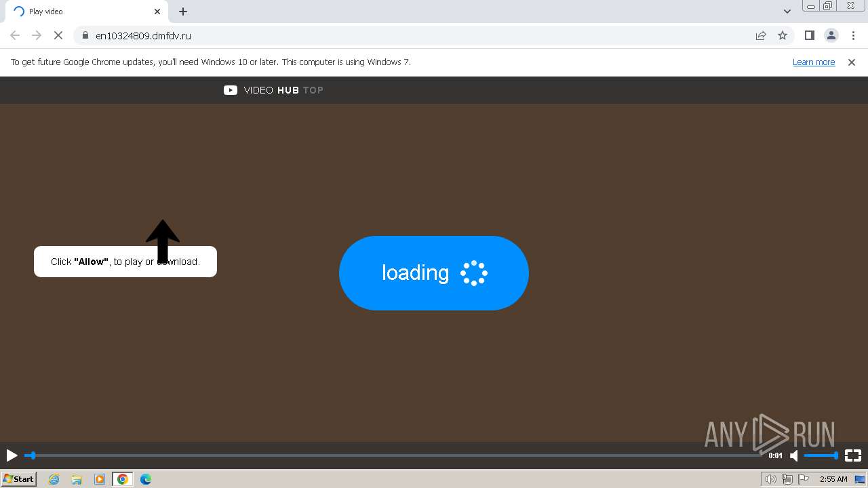Adjust the video volume slider
Viewport: 868px width, 488px height.
pos(821,455)
